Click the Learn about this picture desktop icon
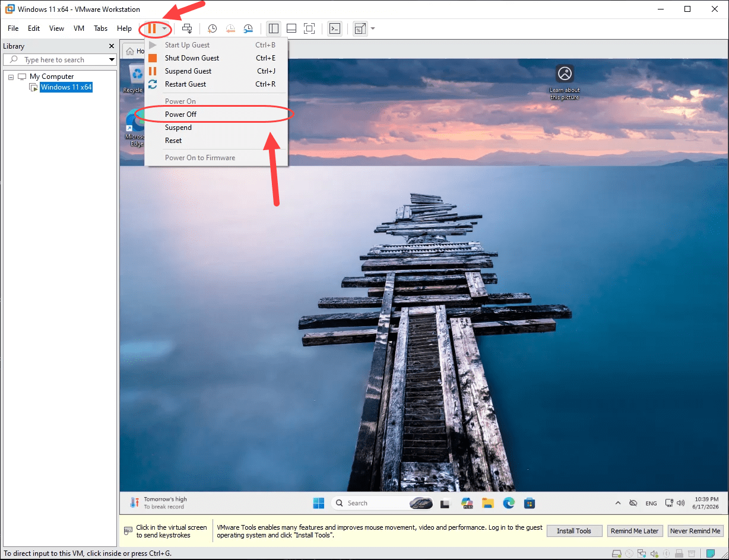Screen dimensions: 729x560 [x=565, y=82]
